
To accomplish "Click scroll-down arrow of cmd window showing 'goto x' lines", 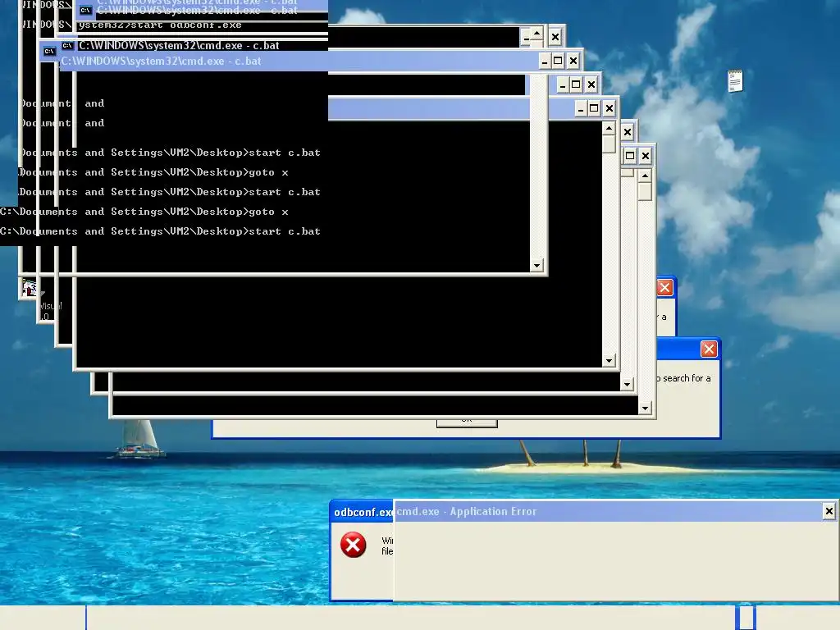I will pos(536,265).
